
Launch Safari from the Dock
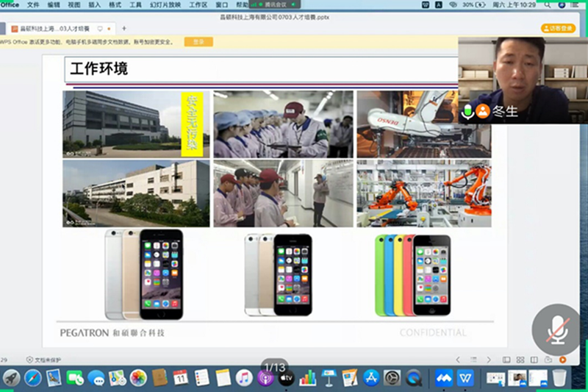coord(32,378)
